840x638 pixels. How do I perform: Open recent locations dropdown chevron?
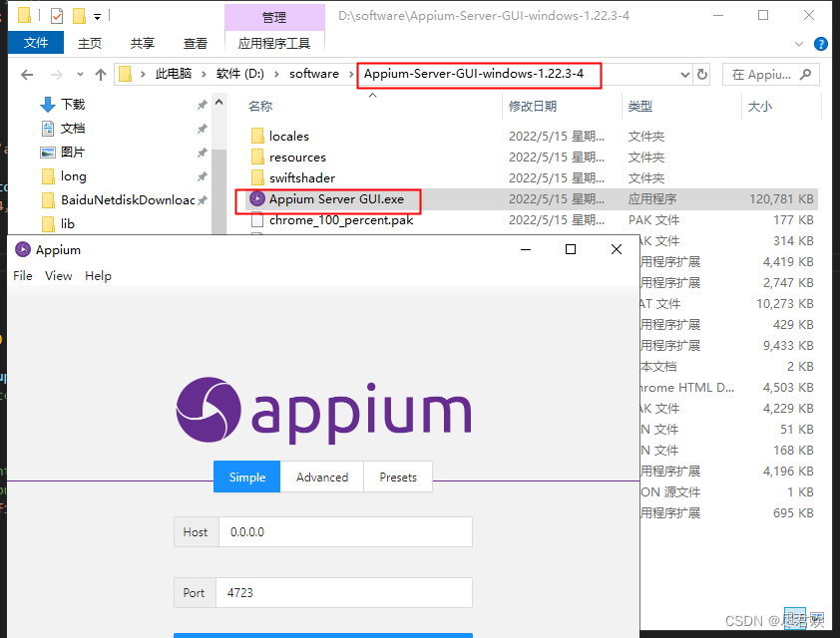coord(80,75)
